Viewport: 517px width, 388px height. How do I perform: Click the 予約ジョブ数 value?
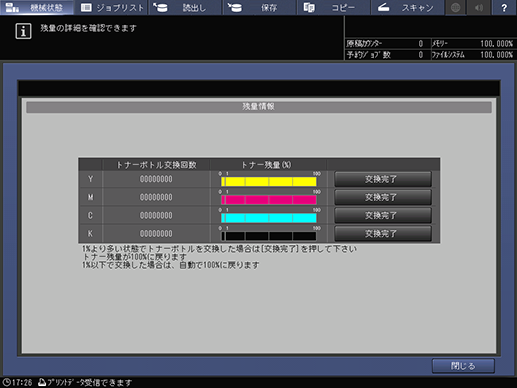click(421, 55)
